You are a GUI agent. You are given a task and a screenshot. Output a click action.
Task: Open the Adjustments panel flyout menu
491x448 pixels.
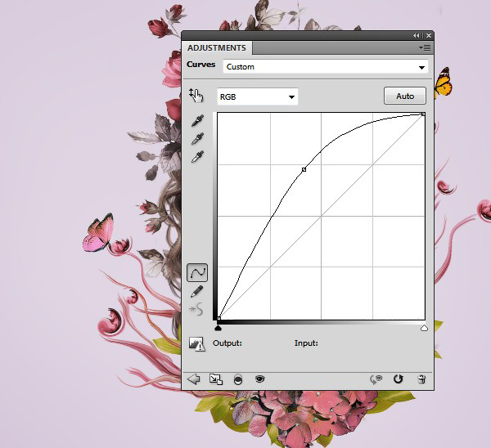pos(425,48)
